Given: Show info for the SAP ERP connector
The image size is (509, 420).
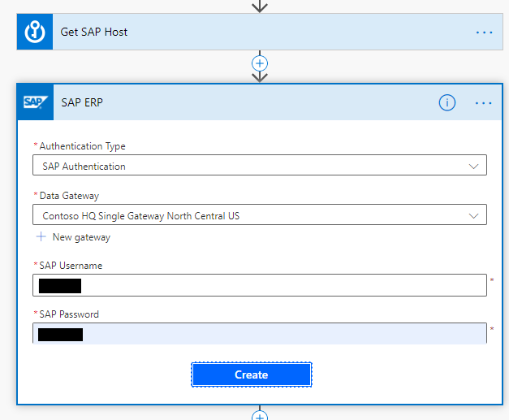Looking at the screenshot, I should [447, 102].
